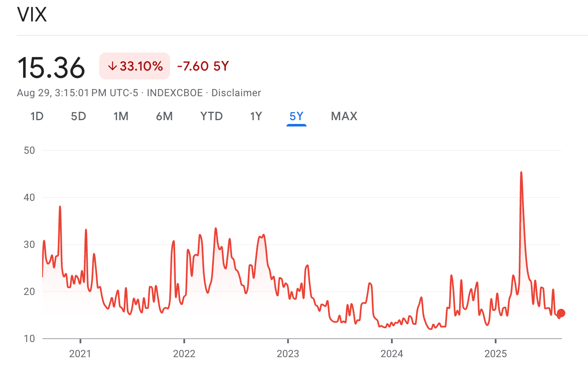Select the 5D time range
The width and height of the screenshot is (588, 379).
(x=78, y=116)
